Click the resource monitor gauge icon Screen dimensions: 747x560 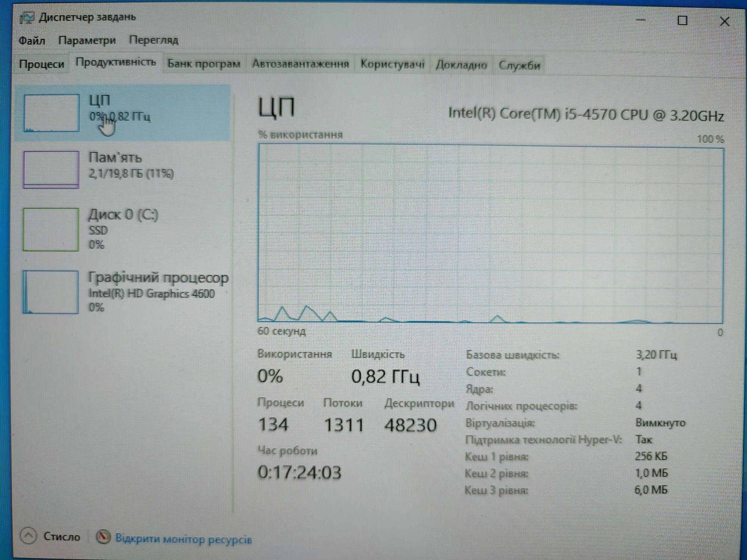pyautogui.click(x=103, y=537)
